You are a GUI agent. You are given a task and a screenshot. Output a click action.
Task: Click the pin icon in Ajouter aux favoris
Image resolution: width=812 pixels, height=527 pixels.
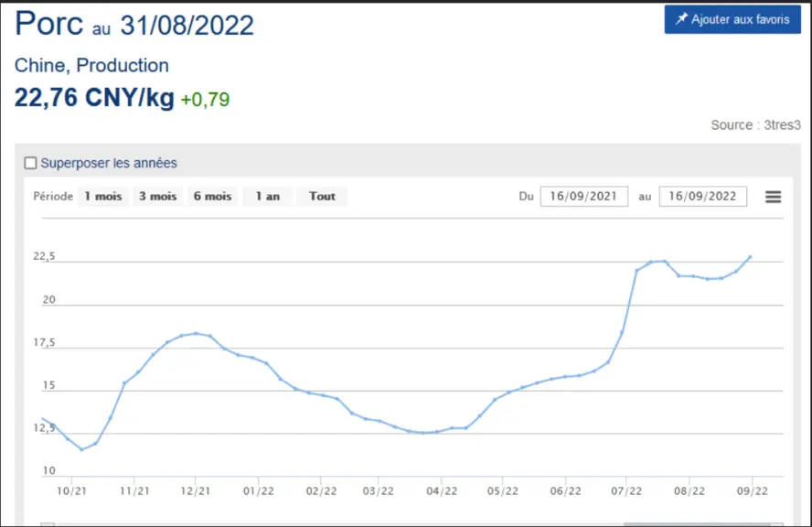tap(681, 19)
